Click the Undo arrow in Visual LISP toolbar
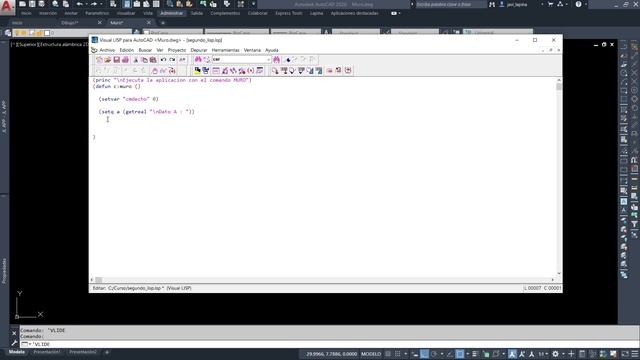Viewport: 640px width, 360px height. pyautogui.click(x=163, y=60)
